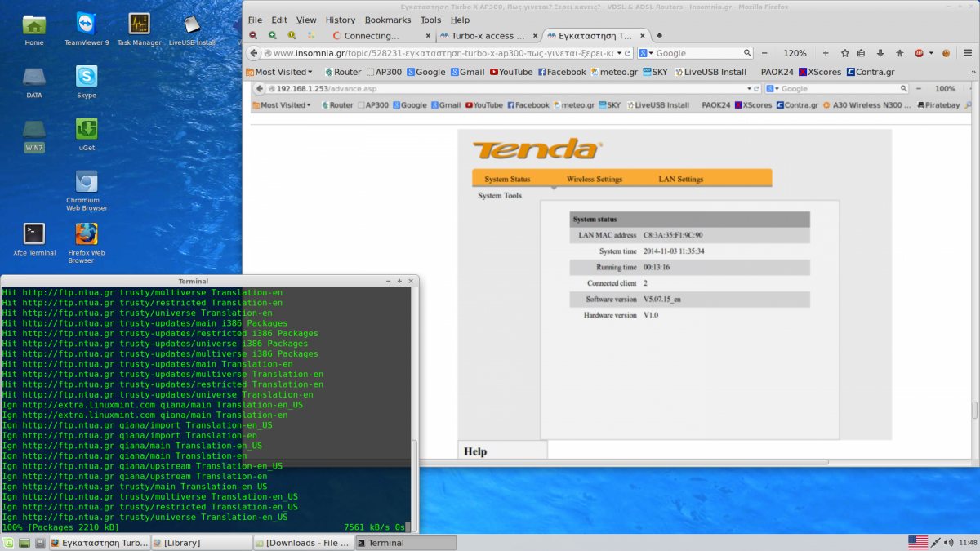
Task: Open the History menu in Firefox
Action: (x=341, y=20)
